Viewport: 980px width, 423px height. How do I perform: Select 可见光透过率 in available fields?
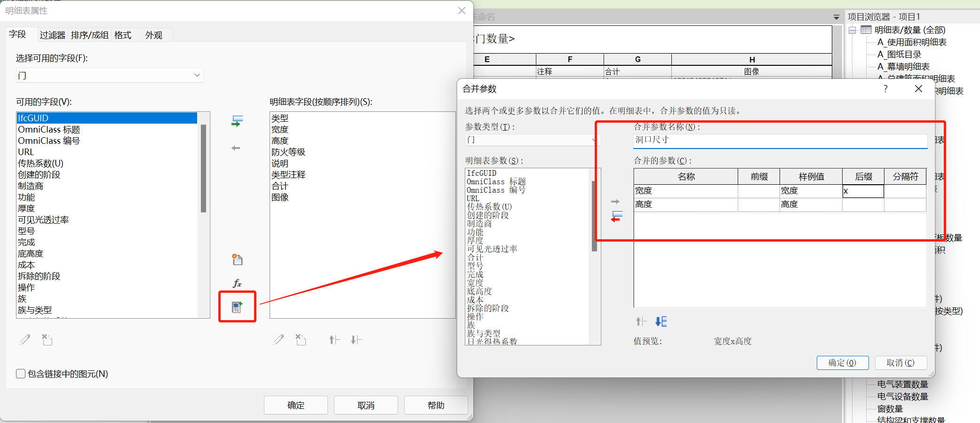[43, 219]
